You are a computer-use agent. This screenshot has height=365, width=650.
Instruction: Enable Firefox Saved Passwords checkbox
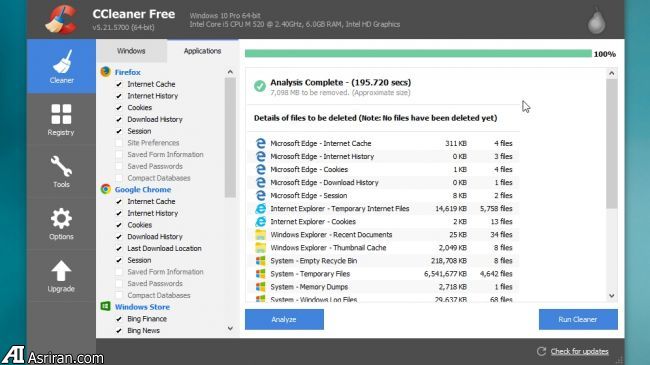[x=119, y=166]
